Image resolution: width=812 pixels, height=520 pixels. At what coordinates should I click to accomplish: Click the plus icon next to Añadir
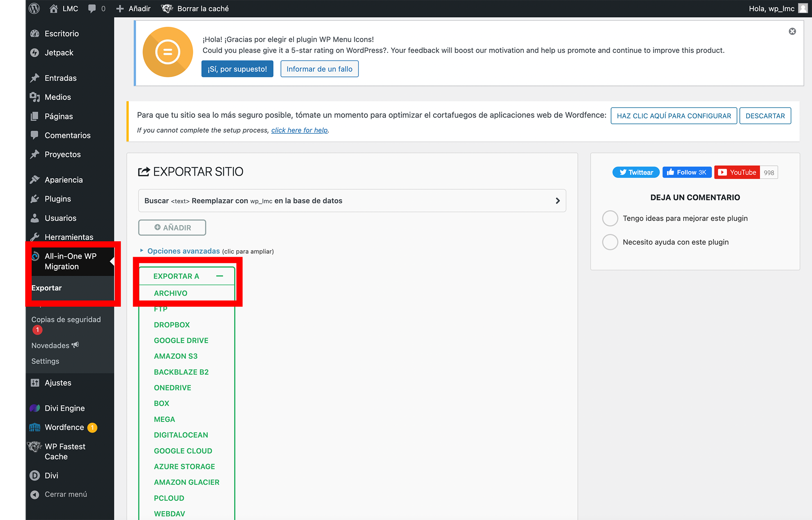(120, 9)
